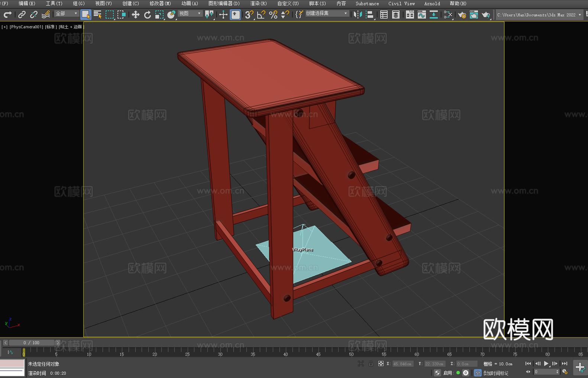
Task: Activate the Select and Move tool
Action: (x=136, y=14)
